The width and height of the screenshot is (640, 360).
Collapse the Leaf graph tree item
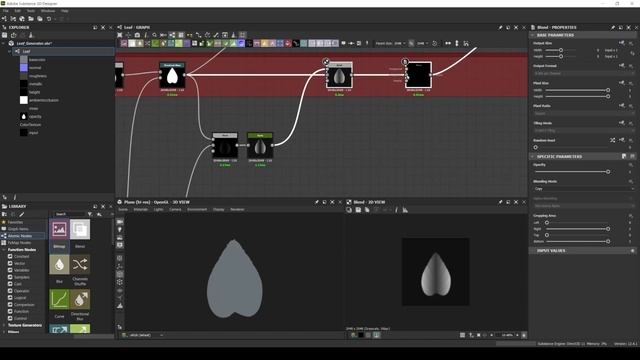10,51
